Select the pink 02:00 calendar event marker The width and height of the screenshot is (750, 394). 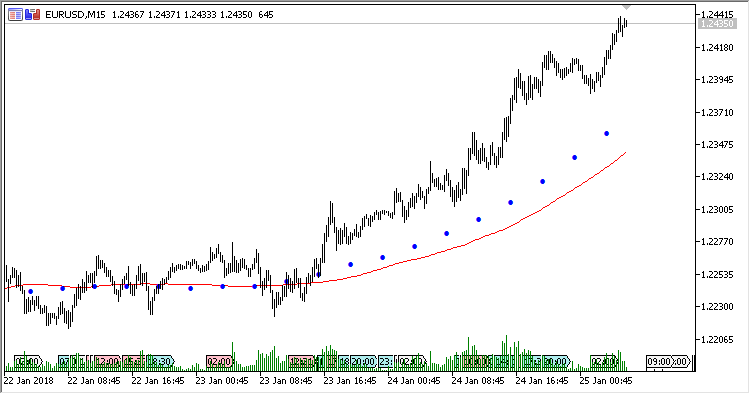tap(219, 361)
